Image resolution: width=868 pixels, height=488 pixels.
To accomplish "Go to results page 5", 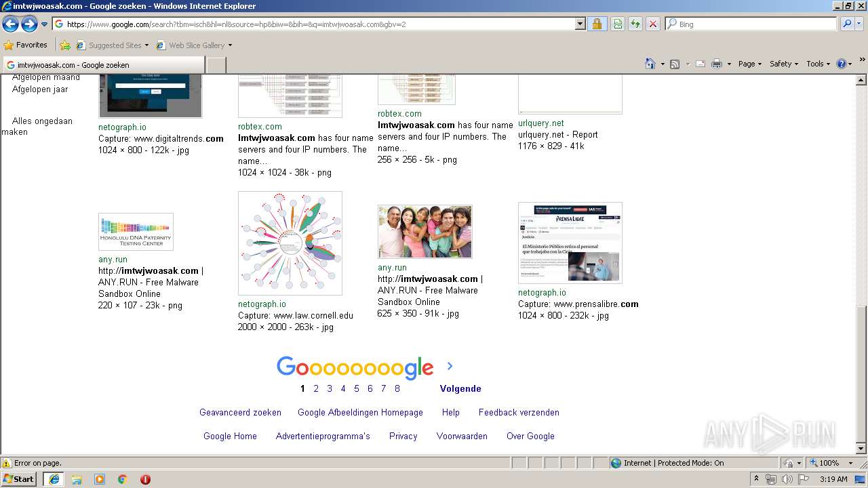I will click(357, 388).
